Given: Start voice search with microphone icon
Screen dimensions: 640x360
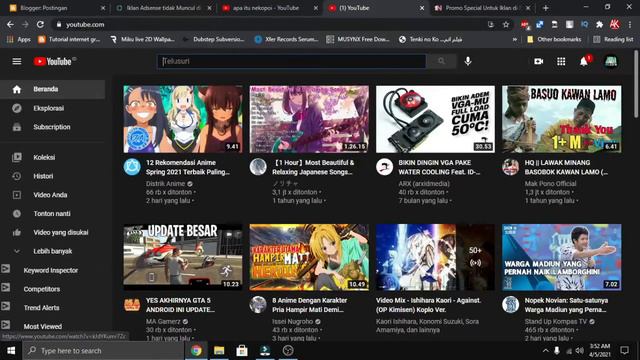Looking at the screenshot, I should coord(468,61).
